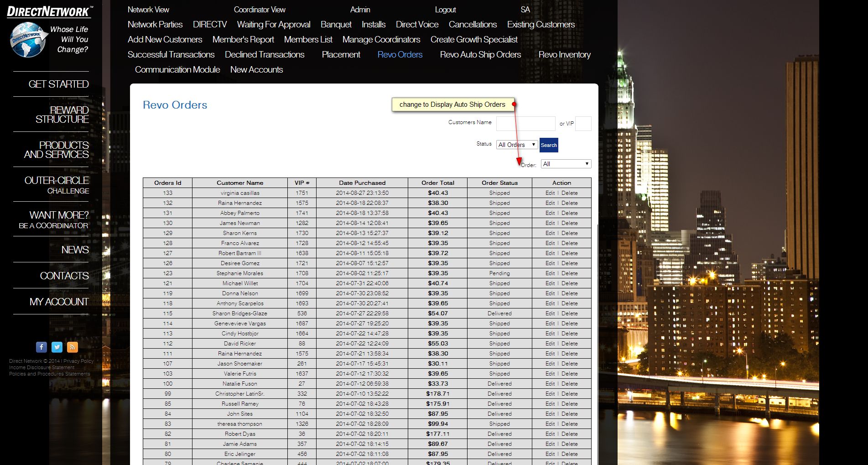
Task: Delete order 123 for Stephanie Morales
Action: 569,273
